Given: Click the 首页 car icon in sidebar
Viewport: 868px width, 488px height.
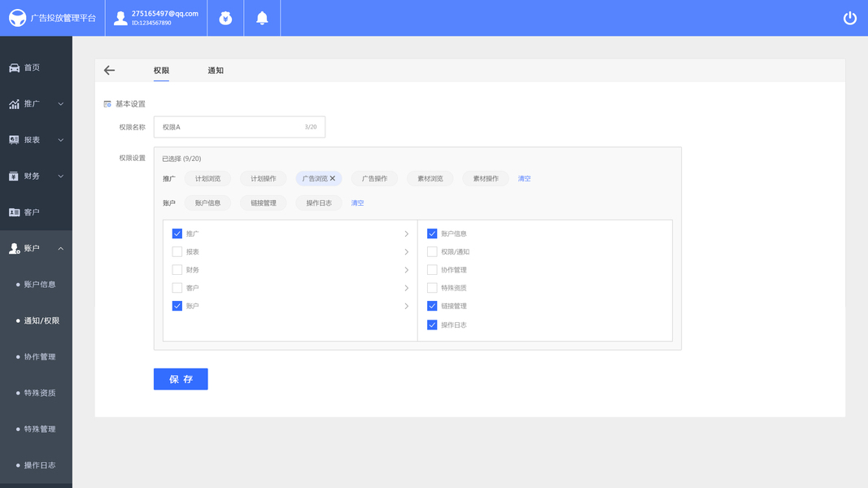Looking at the screenshot, I should coord(15,68).
